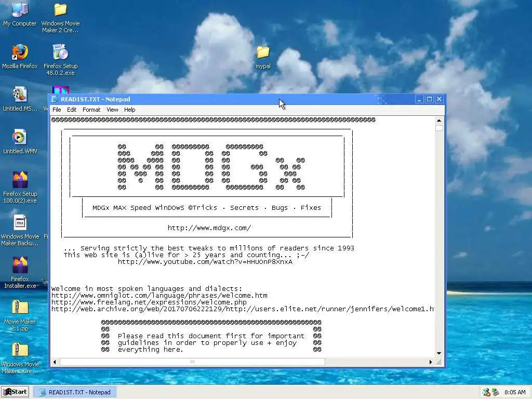This screenshot has height=399, width=532.
Task: Click 'MDGx MAX Speed WinDOwS' banner text
Action: pos(207,208)
